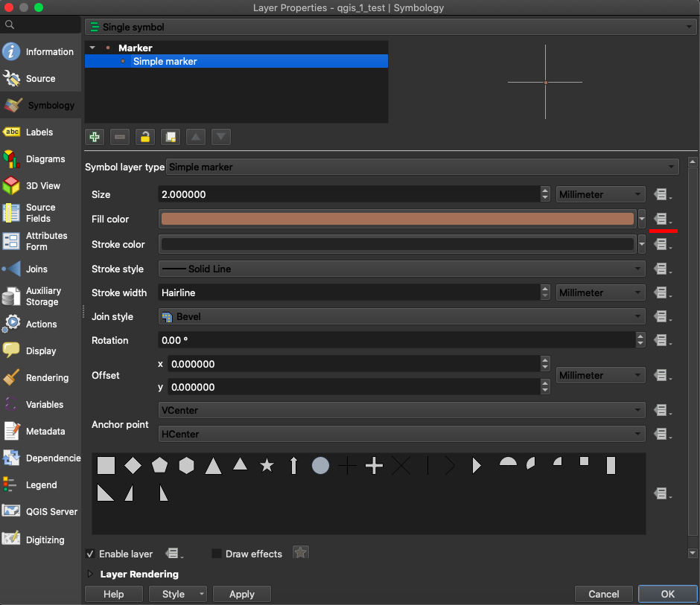
Task: Click the Fill color swatch
Action: 397,219
